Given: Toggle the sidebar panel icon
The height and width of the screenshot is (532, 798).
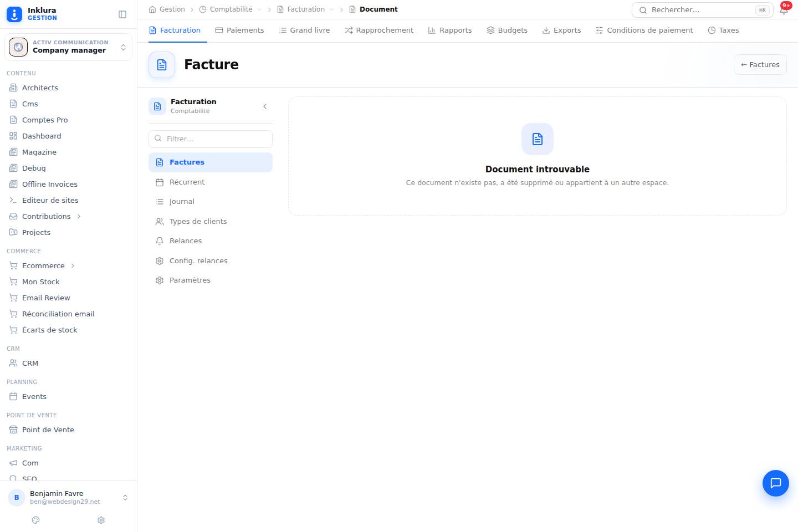Looking at the screenshot, I should [x=122, y=14].
